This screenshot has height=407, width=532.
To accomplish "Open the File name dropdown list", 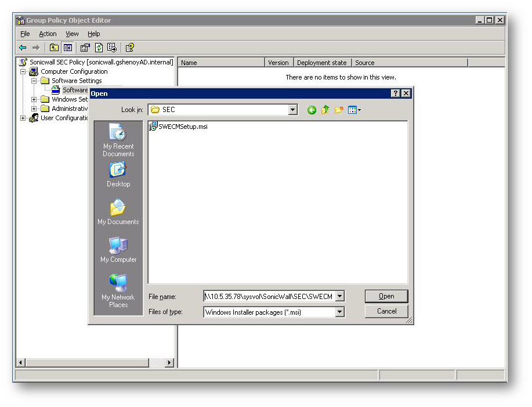I will pos(339,296).
